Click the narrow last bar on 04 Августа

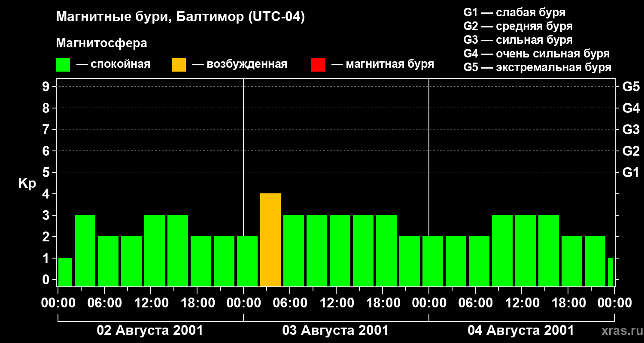tap(610, 272)
